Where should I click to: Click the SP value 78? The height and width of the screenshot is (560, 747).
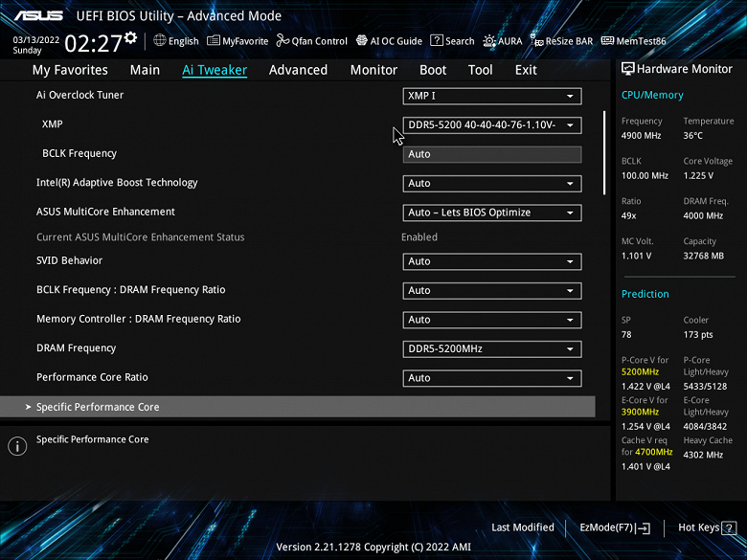click(x=626, y=334)
